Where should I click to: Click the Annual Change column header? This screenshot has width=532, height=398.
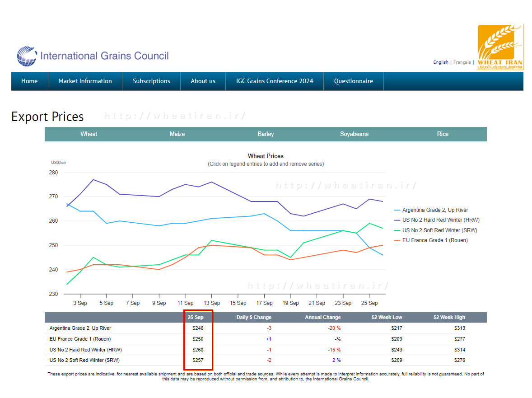pos(322,317)
